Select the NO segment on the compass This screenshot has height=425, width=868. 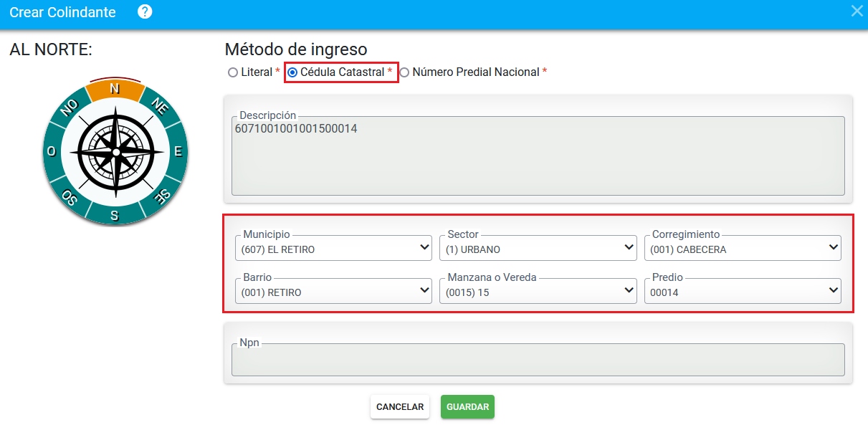[70, 108]
